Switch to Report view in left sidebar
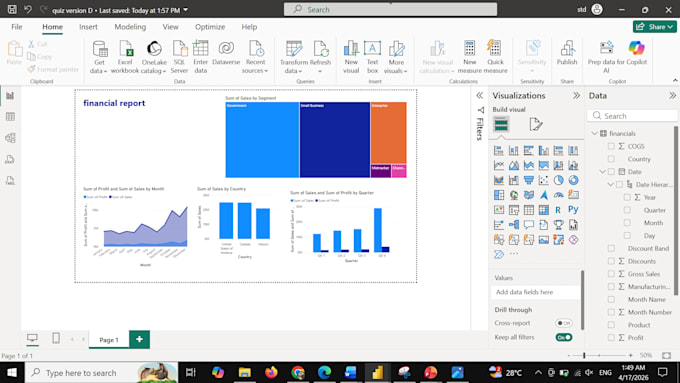The image size is (680, 383). 10,95
